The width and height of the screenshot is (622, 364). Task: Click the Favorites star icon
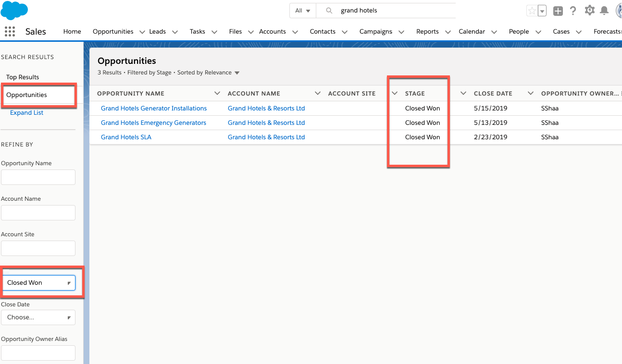[x=532, y=11]
